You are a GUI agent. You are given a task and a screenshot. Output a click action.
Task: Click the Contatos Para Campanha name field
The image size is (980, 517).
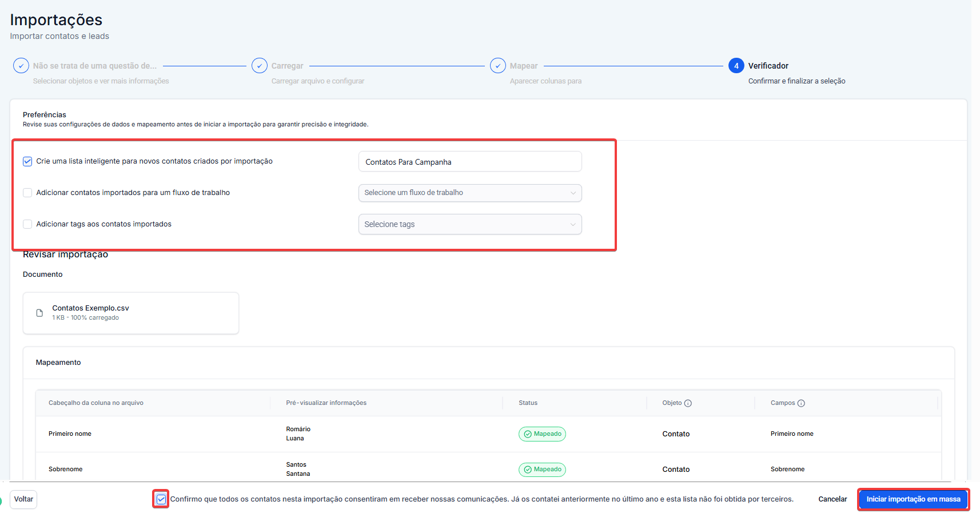coord(469,162)
